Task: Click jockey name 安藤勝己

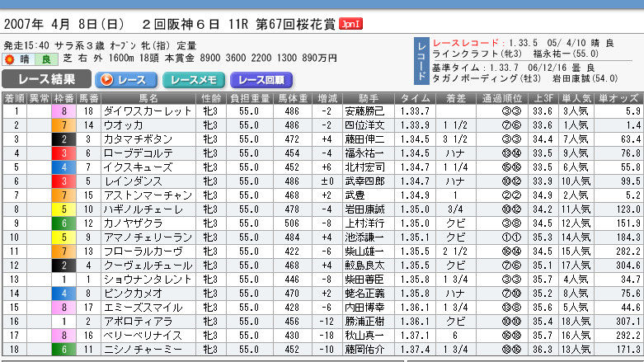Action: coord(364,111)
